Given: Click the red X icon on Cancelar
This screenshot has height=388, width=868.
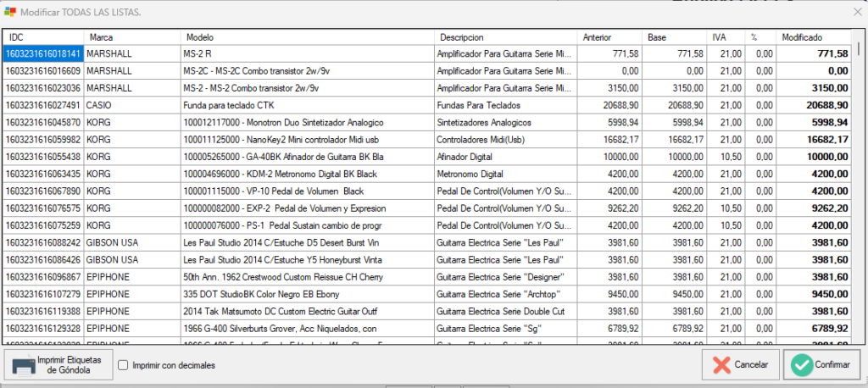Looking at the screenshot, I should point(721,365).
